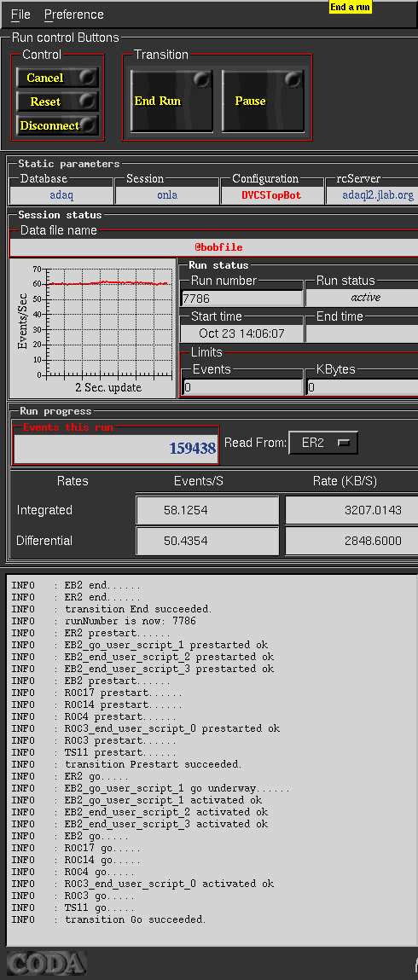
Task: Click the Events limit input field
Action: tap(242, 387)
